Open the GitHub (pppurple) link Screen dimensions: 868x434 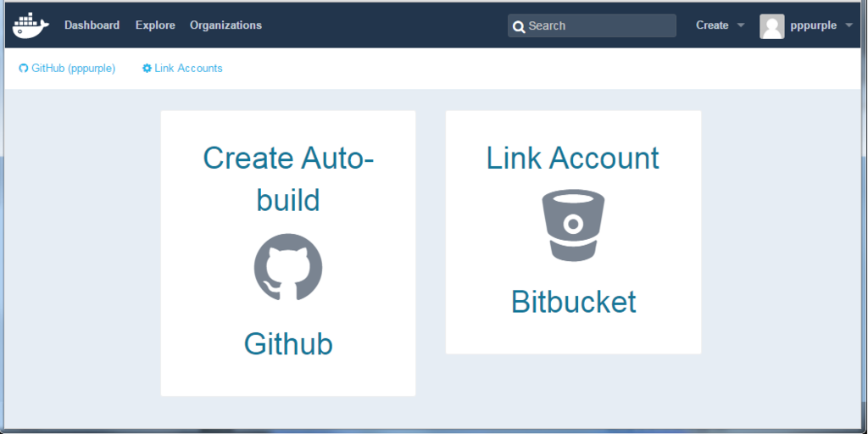pyautogui.click(x=67, y=68)
